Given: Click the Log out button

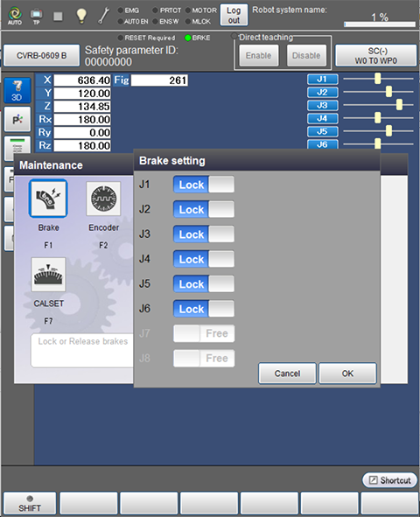Looking at the screenshot, I should point(234,15).
